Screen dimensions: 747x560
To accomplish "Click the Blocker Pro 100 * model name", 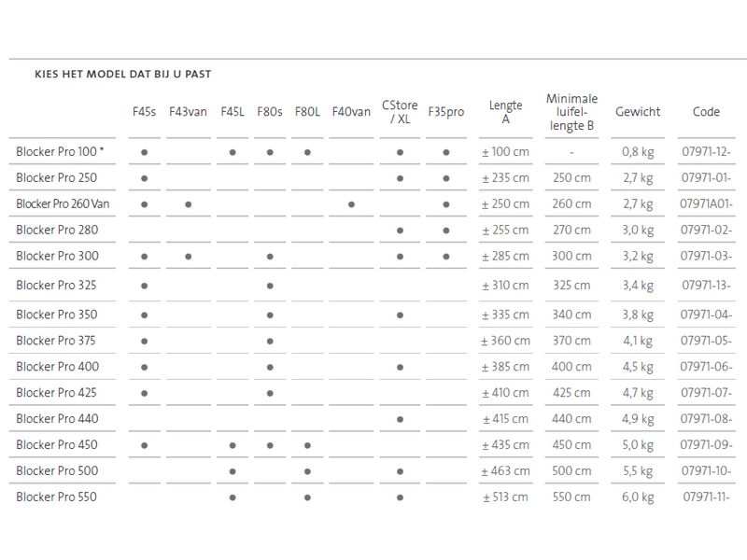I will pos(61,151).
